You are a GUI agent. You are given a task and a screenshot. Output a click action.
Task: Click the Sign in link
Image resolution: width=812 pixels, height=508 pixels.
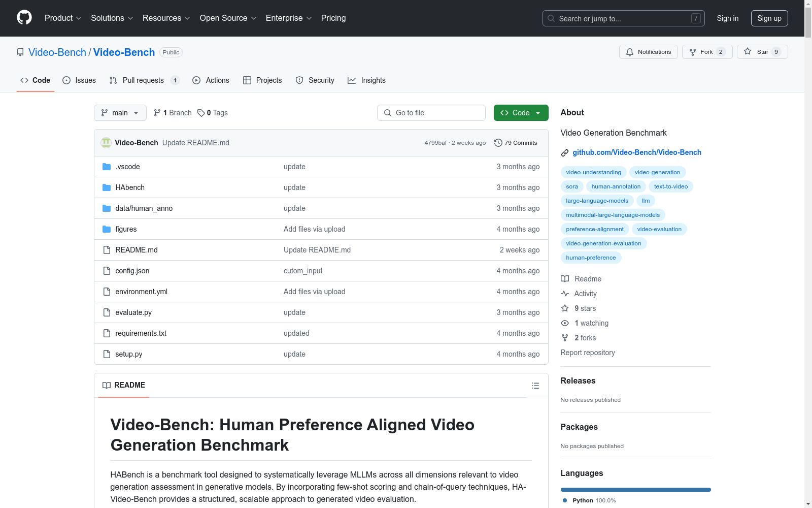pyautogui.click(x=728, y=18)
